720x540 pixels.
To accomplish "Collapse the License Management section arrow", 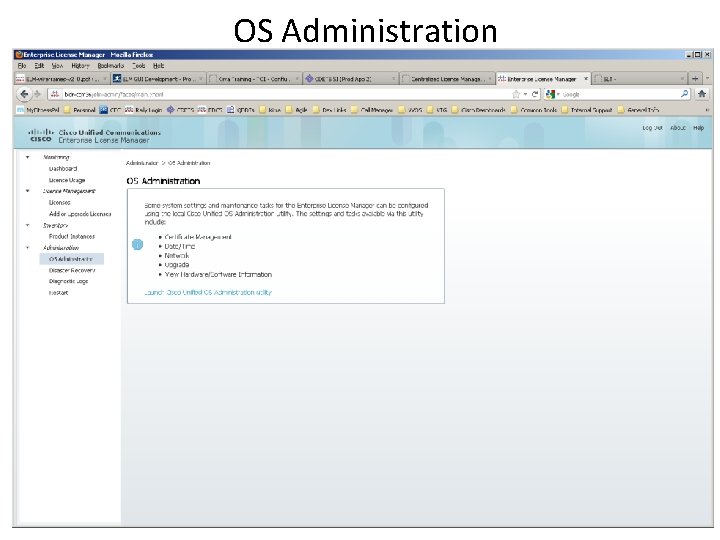I will [x=28, y=191].
